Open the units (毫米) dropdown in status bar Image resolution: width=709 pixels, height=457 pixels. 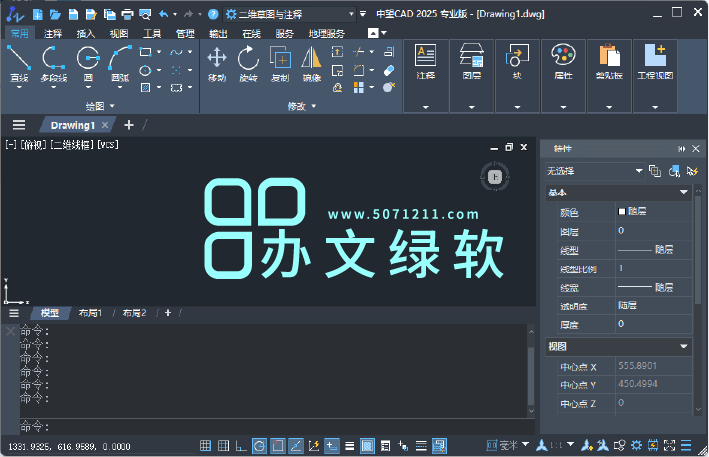coord(525,445)
